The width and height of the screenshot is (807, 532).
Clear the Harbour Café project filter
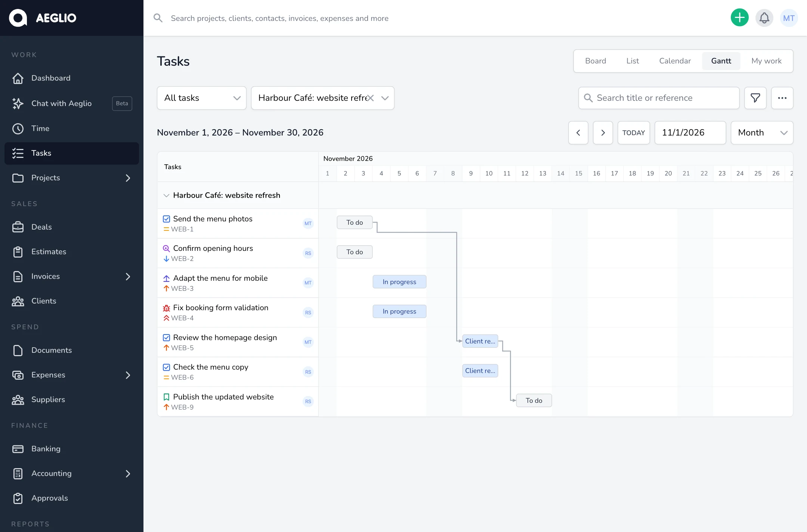tap(370, 98)
